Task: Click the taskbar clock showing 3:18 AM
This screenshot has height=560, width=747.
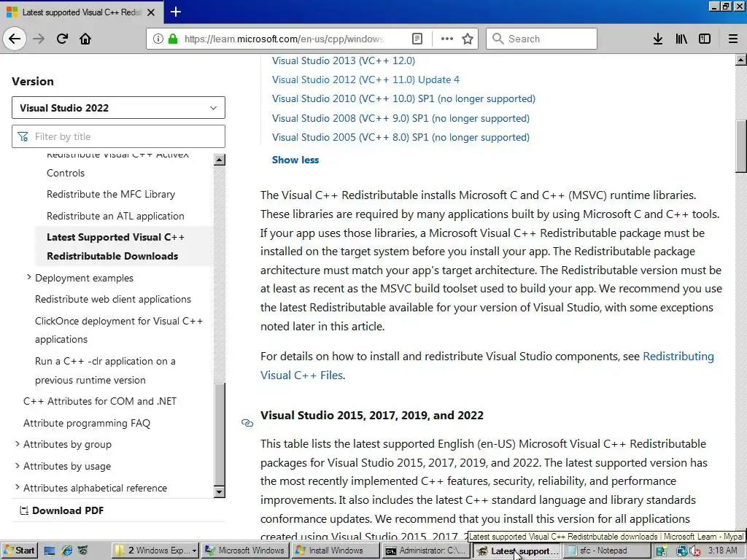Action: coord(723,551)
